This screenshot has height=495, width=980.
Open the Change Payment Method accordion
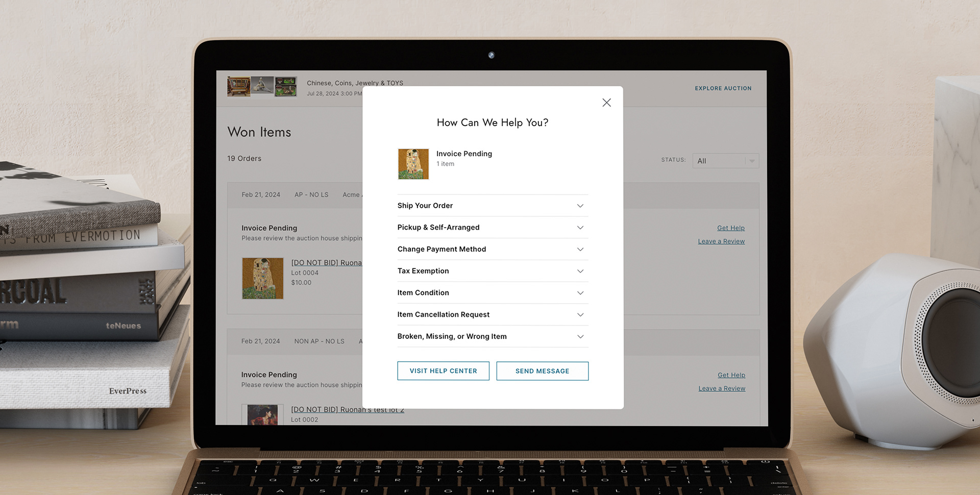tap(493, 249)
